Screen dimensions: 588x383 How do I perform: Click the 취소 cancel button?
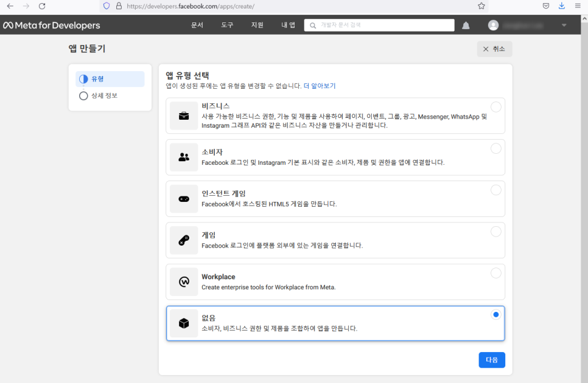[x=494, y=49]
